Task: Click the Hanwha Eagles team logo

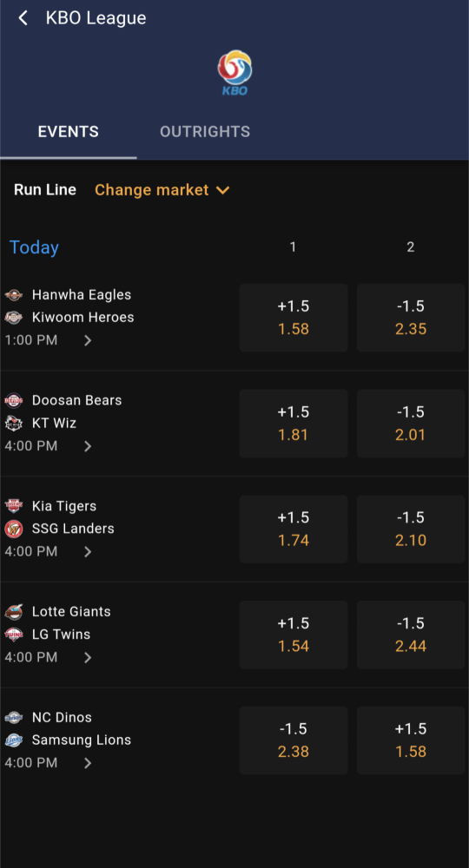Action: coord(14,295)
